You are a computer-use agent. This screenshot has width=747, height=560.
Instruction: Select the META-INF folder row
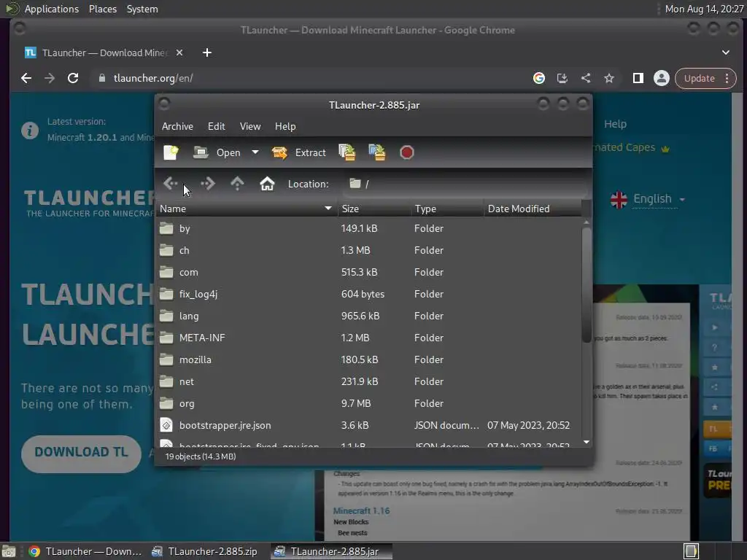[x=368, y=338]
